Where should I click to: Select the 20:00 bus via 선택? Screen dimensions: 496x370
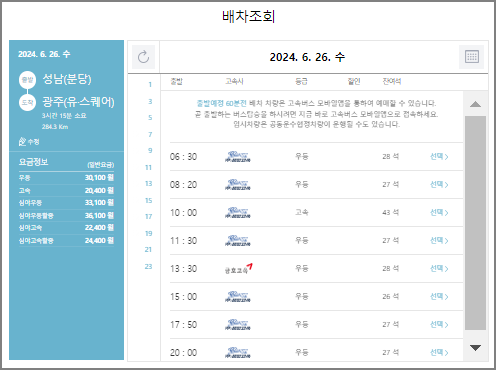439,352
